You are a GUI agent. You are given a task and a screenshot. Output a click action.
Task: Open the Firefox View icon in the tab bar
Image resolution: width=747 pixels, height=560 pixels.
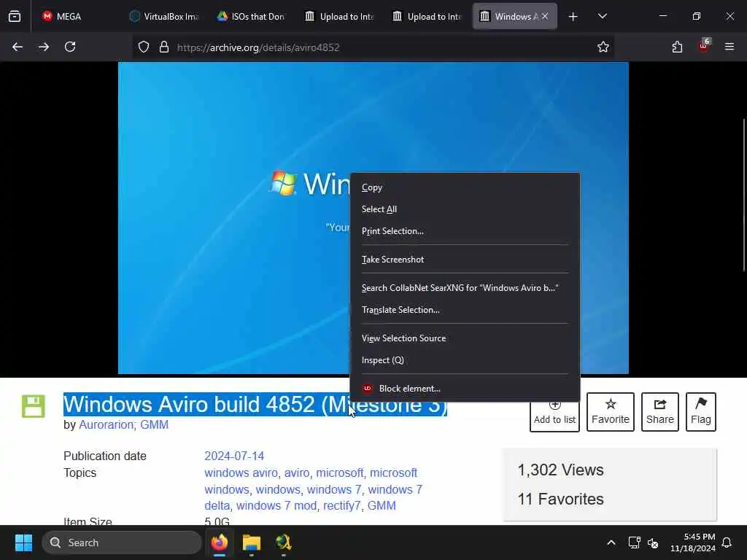pyautogui.click(x=15, y=17)
